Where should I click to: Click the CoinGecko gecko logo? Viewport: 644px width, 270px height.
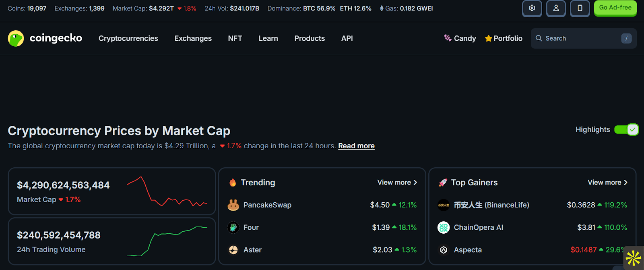click(x=16, y=38)
